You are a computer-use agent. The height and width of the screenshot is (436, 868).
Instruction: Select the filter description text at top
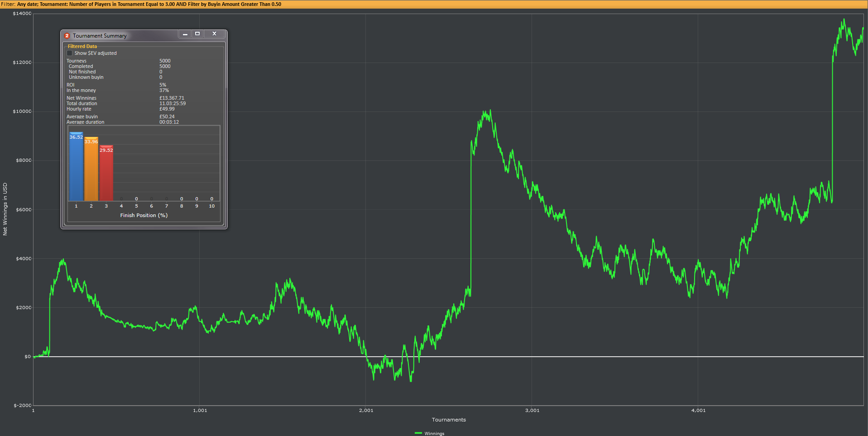[141, 4]
